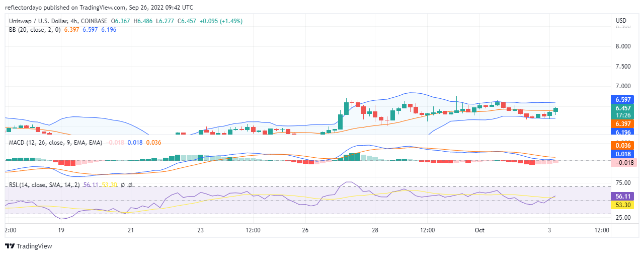Image resolution: width=644 pixels, height=255 pixels.
Task: Select the MACD (12, 26, close, 9, EMA, EMA) legend
Action: 55,143
